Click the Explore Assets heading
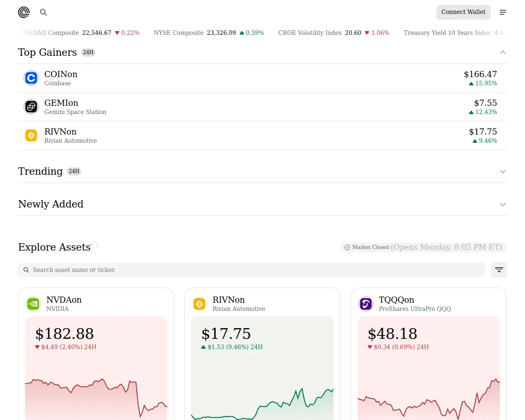 click(x=54, y=247)
